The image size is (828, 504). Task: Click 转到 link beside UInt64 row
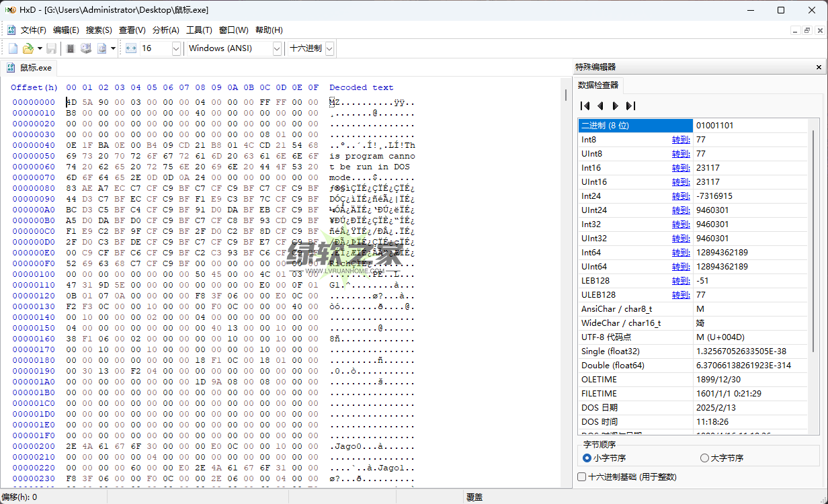(680, 267)
